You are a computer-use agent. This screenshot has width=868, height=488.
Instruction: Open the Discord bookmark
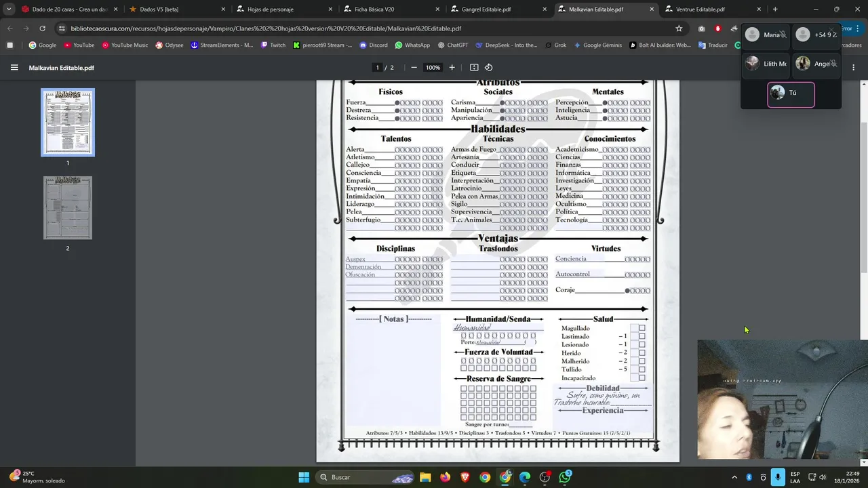click(x=374, y=45)
